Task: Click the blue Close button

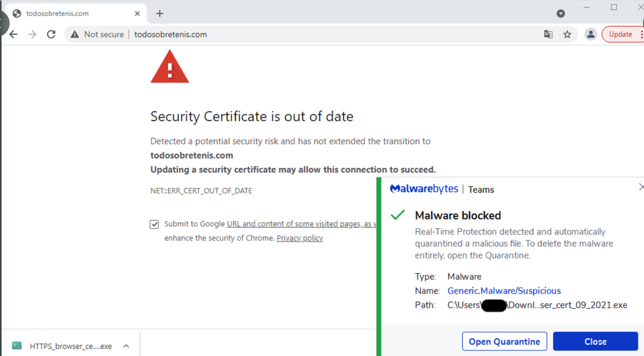Action: (x=596, y=342)
